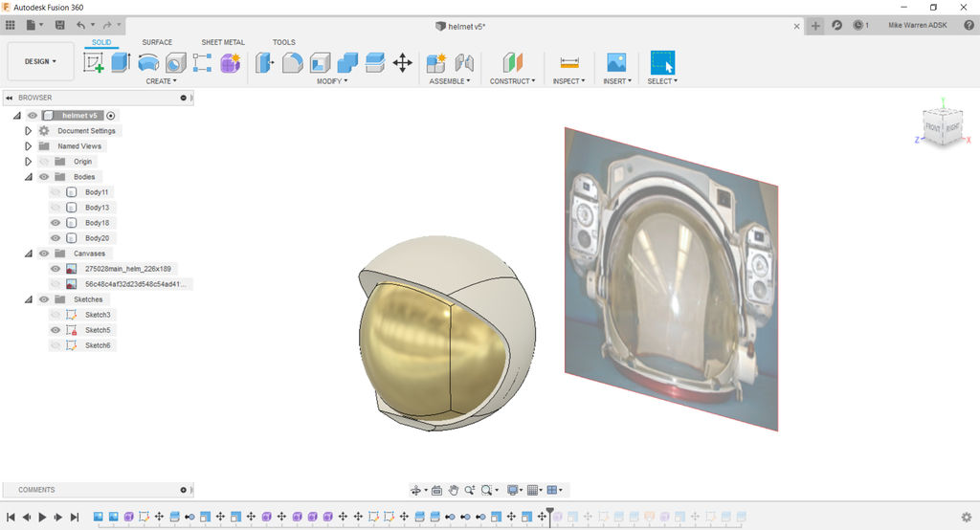Click the Offset Plane construct icon
This screenshot has height=530, width=980.
pos(513,62)
